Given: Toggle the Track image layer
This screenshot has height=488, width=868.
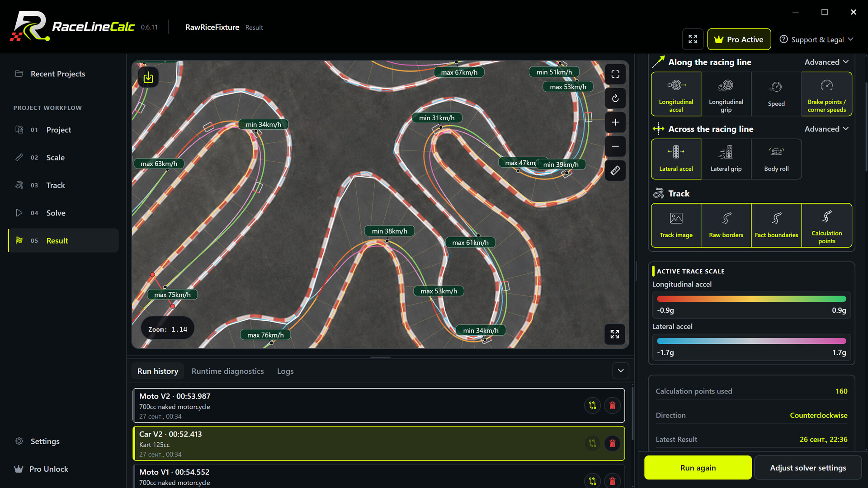Looking at the screenshot, I should click(x=676, y=225).
